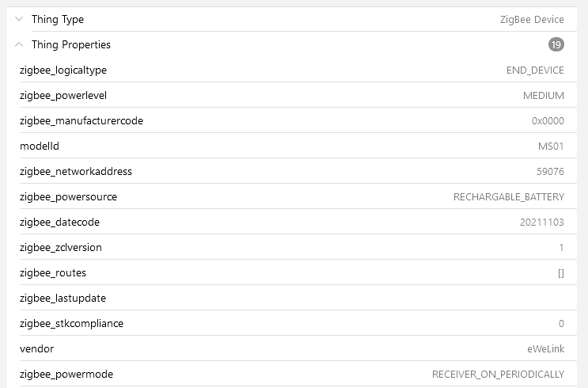
Task: Click the zigbee_logicaltype property row label
Action: (63, 70)
